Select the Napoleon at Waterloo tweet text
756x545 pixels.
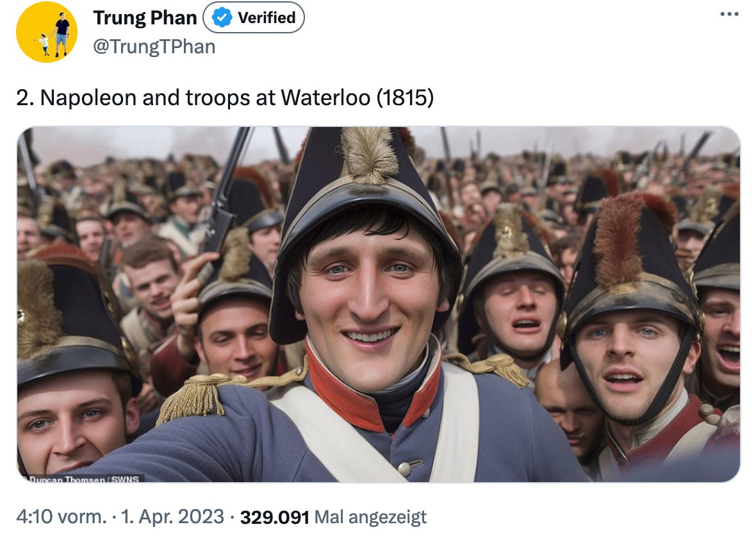coord(225,97)
